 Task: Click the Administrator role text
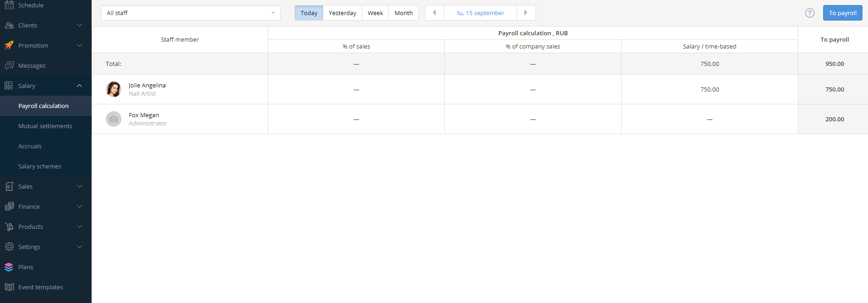click(x=147, y=123)
